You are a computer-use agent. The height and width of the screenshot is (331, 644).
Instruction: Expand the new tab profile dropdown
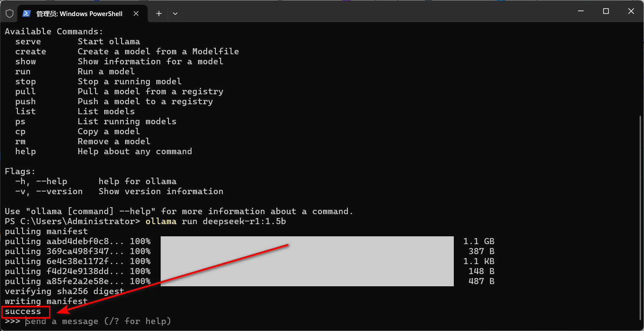click(x=175, y=13)
